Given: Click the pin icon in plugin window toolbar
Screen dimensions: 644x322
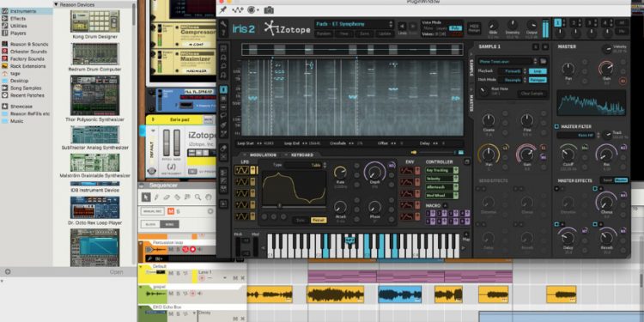Looking at the screenshot, I should pyautogui.click(x=223, y=10).
